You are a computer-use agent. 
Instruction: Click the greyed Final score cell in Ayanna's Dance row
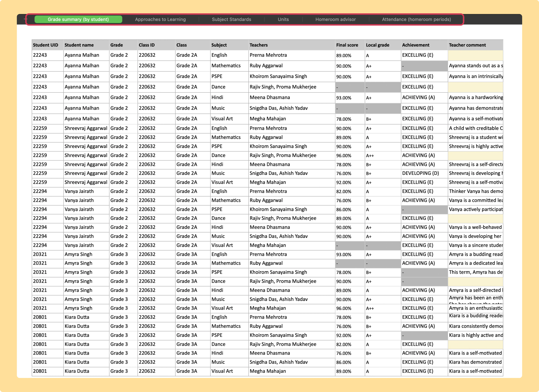point(350,87)
